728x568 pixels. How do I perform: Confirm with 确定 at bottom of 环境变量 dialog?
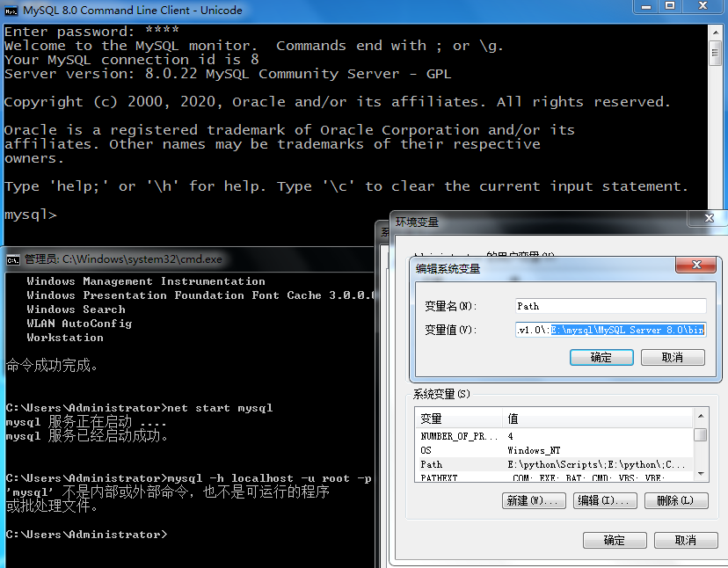(615, 540)
